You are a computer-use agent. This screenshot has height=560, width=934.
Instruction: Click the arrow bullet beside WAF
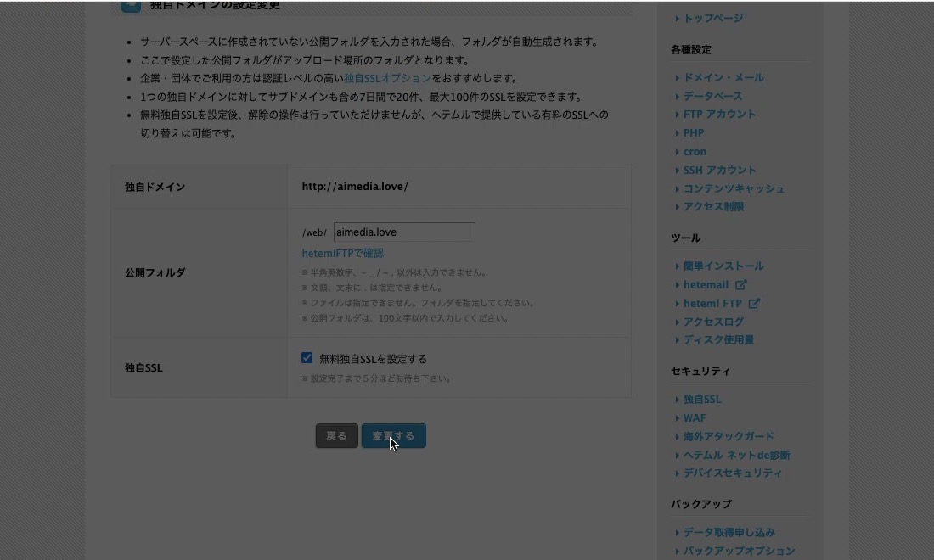(678, 418)
